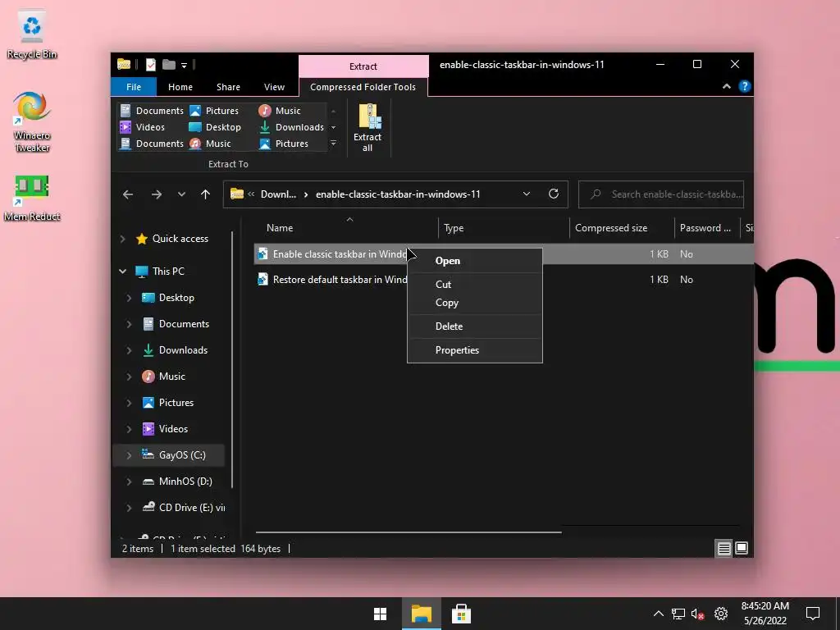Open Winaero Tweaker desktop shortcut
This screenshot has height=630, width=840.
coord(32,122)
